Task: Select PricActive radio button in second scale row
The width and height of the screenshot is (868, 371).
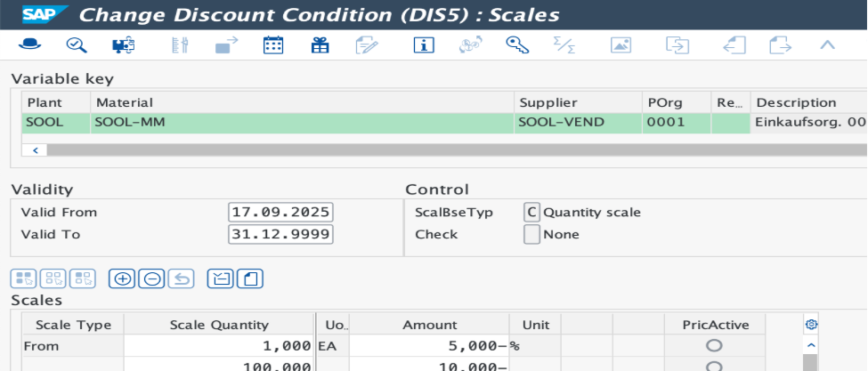Action: tap(713, 366)
